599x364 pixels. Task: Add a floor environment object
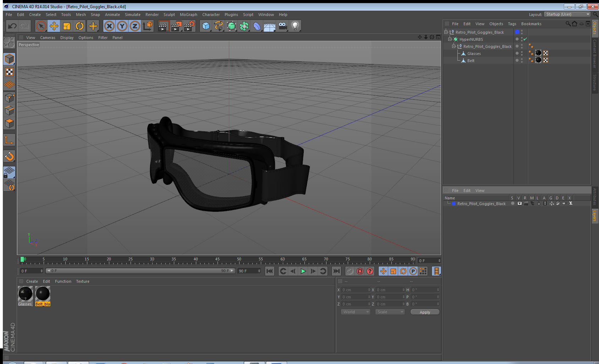pyautogui.click(x=270, y=27)
